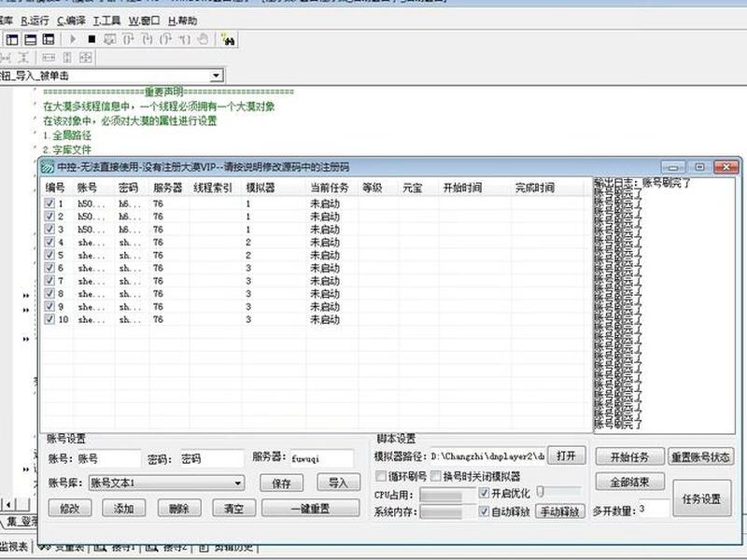The height and width of the screenshot is (560, 747).
Task: Click the 全部结束 button
Action: click(629, 482)
